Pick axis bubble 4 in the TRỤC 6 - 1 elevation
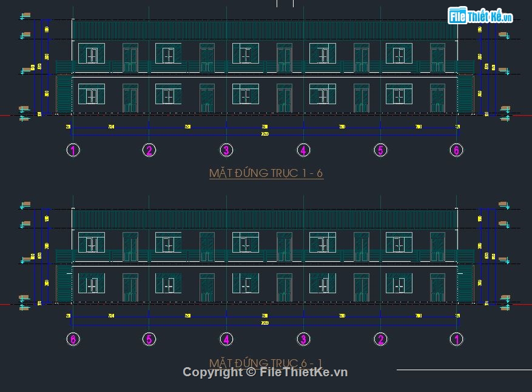Viewport: 532px width, 392px height. (226, 339)
